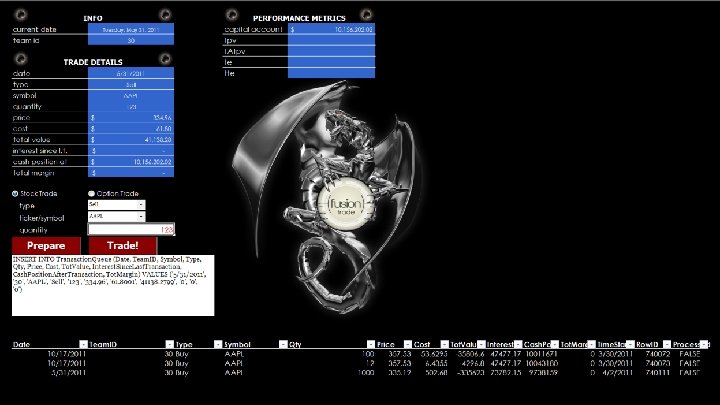
Task: Select the cash position value cell
Action: (x=131, y=162)
